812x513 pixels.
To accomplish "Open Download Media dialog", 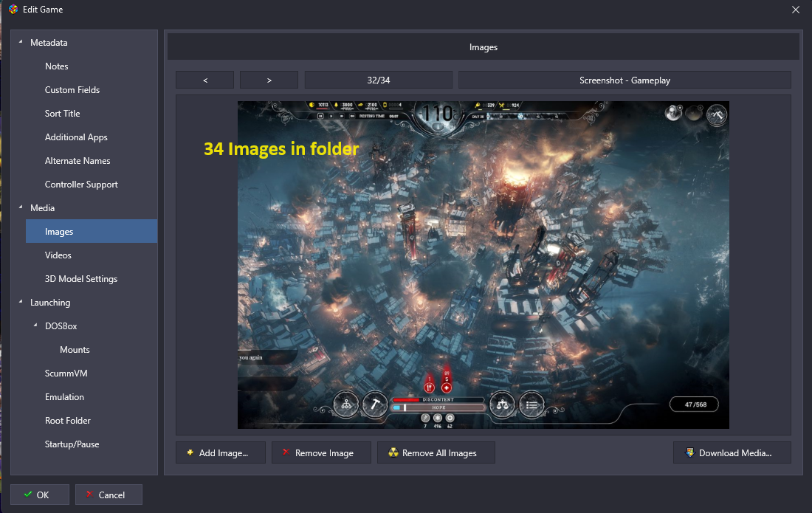I will pos(732,452).
